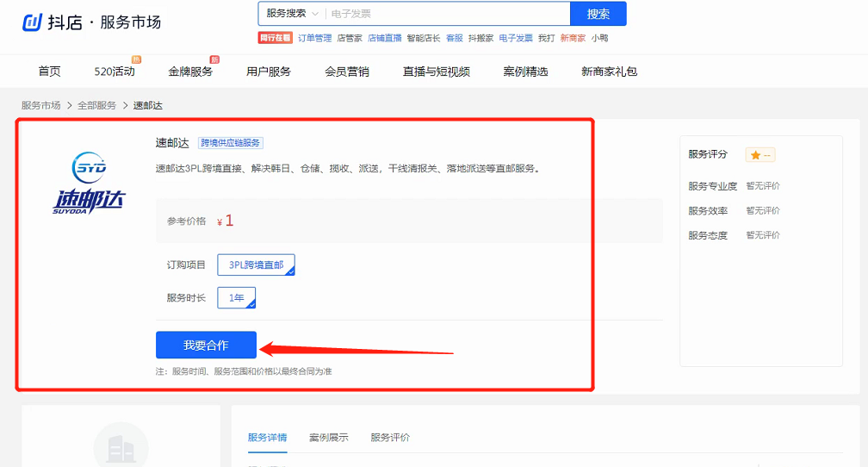The width and height of the screenshot is (868, 467).
Task: Open the 客服 quick link
Action: tap(455, 38)
